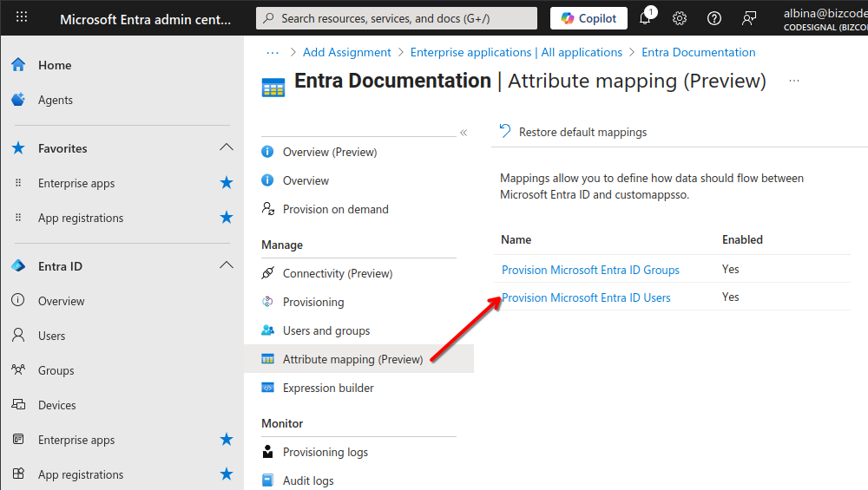The image size is (868, 490).
Task: Click Restore default mappings
Action: click(573, 132)
